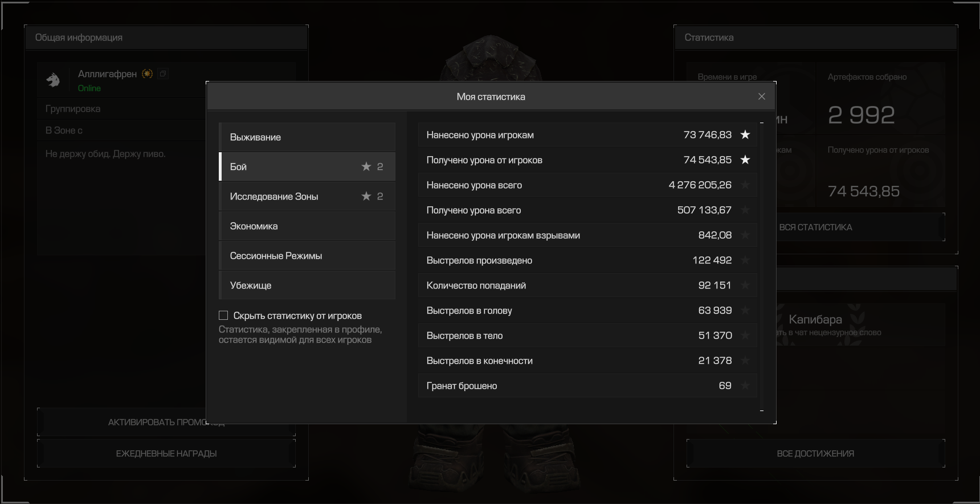
Task: Click the star next to 'Выстрелов произведено'
Action: (x=745, y=261)
